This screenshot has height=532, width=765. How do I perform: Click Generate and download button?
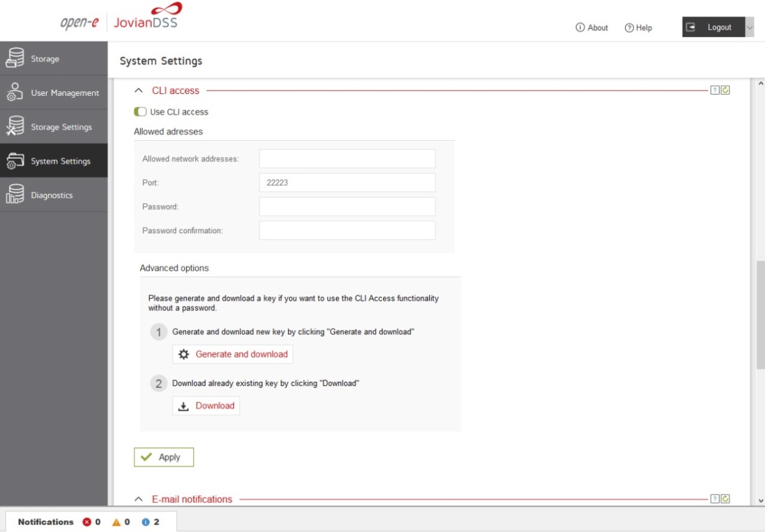233,354
